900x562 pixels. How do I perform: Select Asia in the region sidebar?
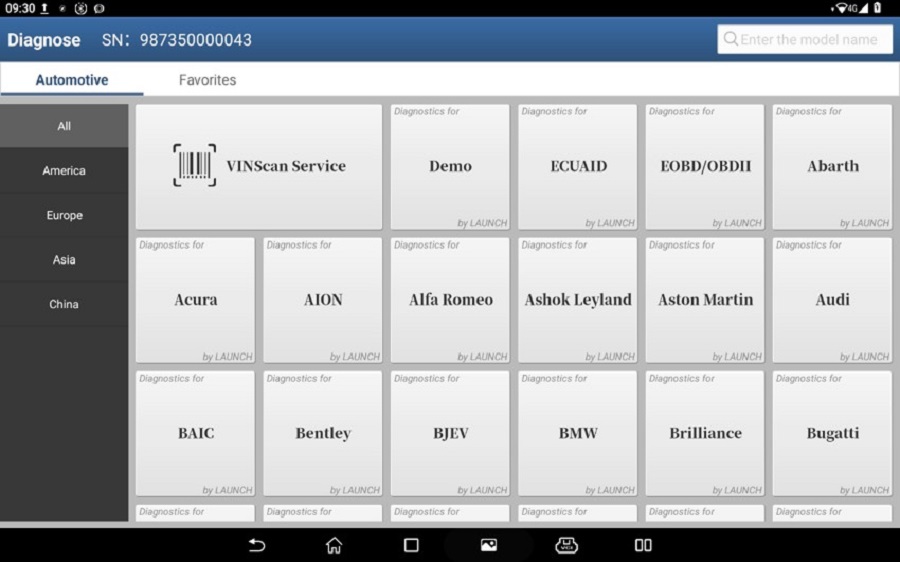pyautogui.click(x=64, y=259)
